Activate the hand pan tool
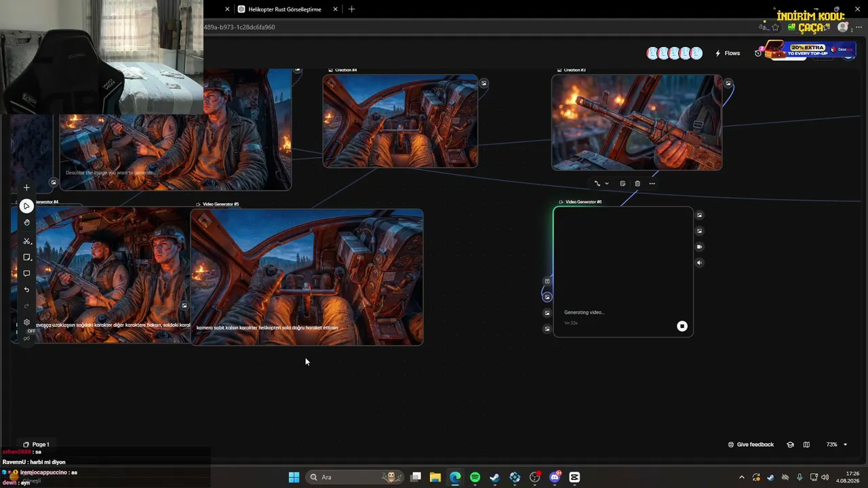The height and width of the screenshot is (488, 868). pyautogui.click(x=26, y=222)
